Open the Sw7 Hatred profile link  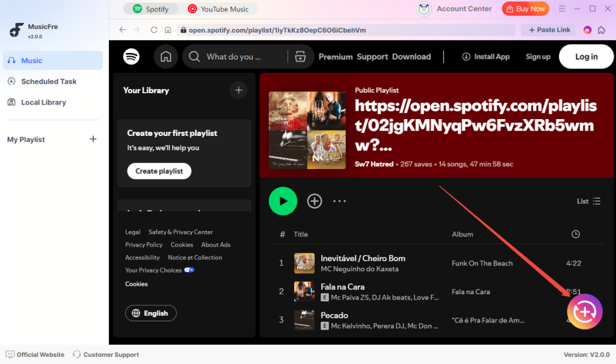pyautogui.click(x=374, y=164)
